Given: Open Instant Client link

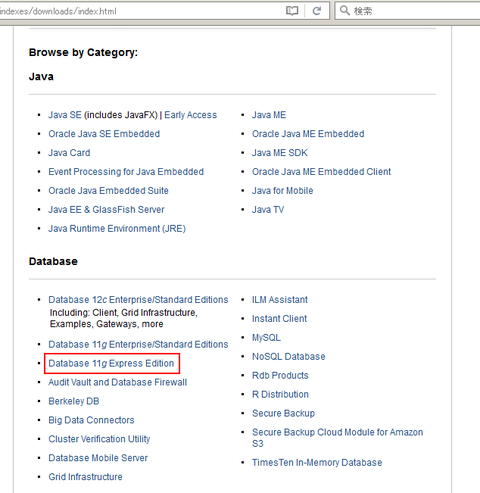Looking at the screenshot, I should [279, 319].
